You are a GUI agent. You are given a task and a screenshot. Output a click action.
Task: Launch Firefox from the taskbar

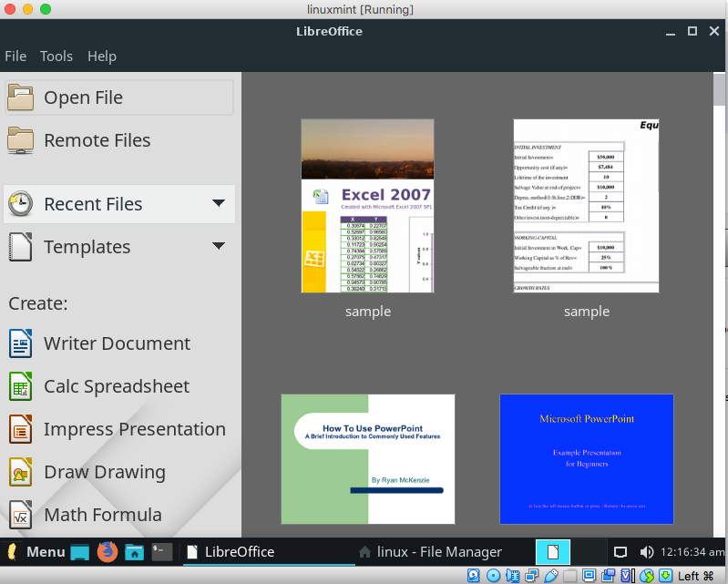(x=108, y=551)
